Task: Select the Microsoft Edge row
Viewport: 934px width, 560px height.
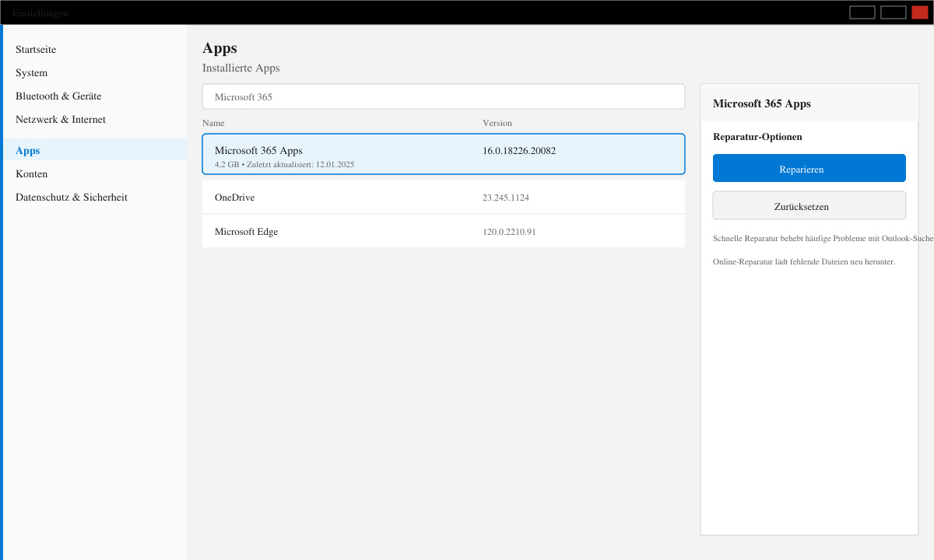Action: click(444, 232)
